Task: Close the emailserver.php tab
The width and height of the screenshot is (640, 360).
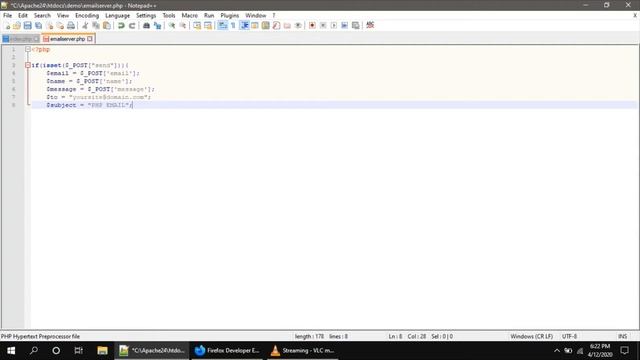Action: [90, 39]
